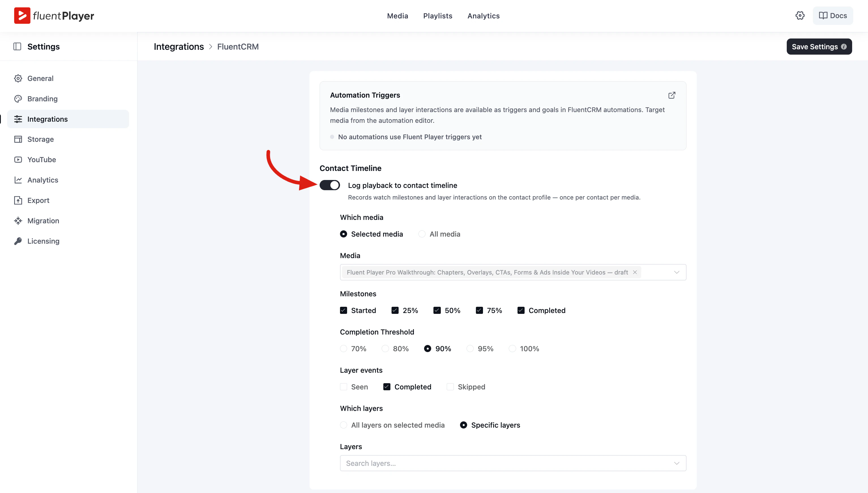The image size is (868, 493).
Task: Expand the Layers dropdown chevron
Action: 677,463
